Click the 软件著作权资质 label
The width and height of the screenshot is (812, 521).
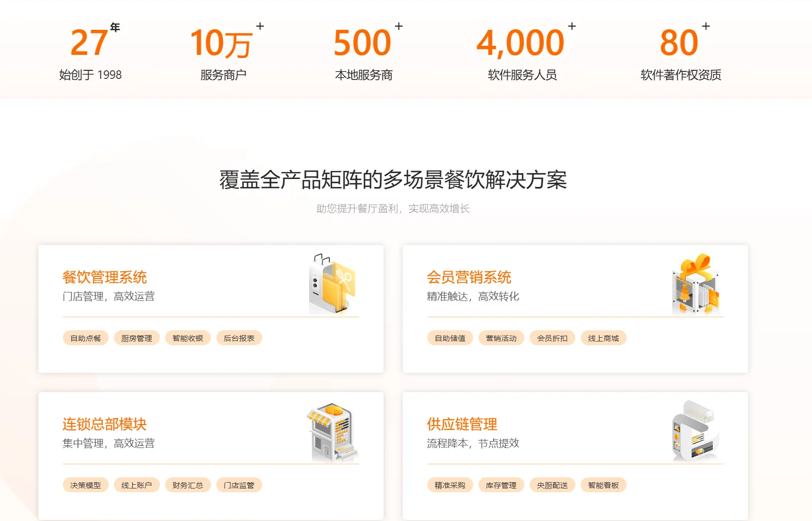pyautogui.click(x=681, y=75)
